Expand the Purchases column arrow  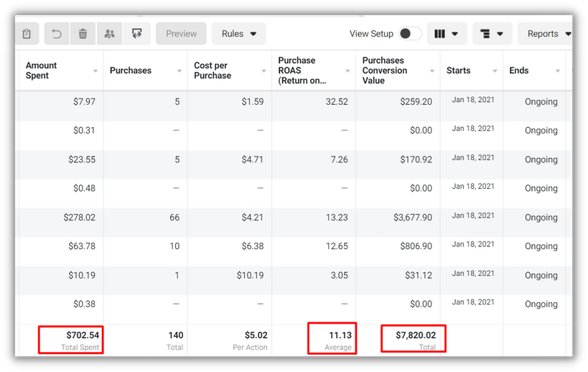[179, 71]
